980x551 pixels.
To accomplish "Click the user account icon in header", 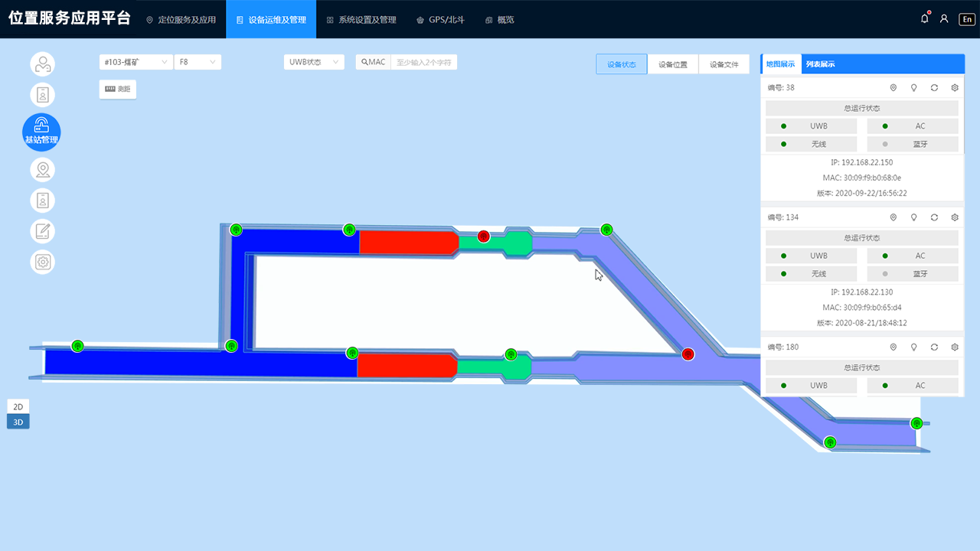I will click(944, 19).
